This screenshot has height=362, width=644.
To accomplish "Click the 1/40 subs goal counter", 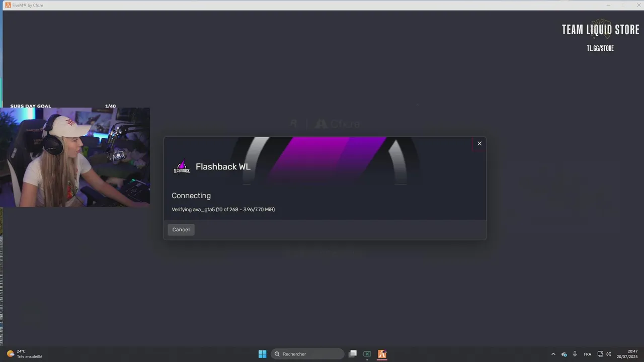I will click(x=110, y=106).
